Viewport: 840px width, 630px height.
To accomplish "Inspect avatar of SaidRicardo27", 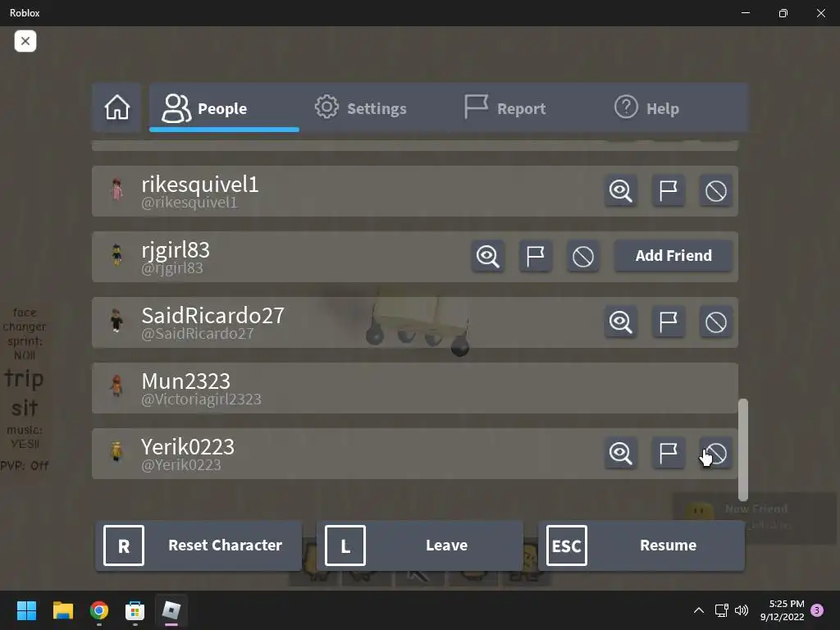I will (x=620, y=322).
